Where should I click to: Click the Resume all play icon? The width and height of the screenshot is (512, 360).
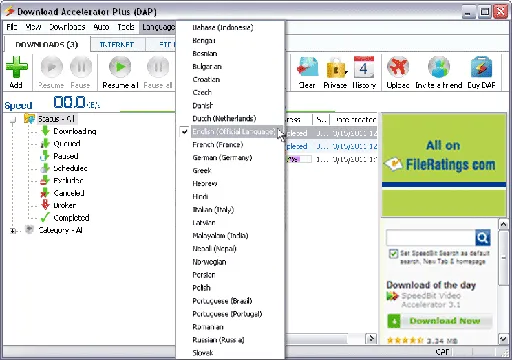(120, 67)
